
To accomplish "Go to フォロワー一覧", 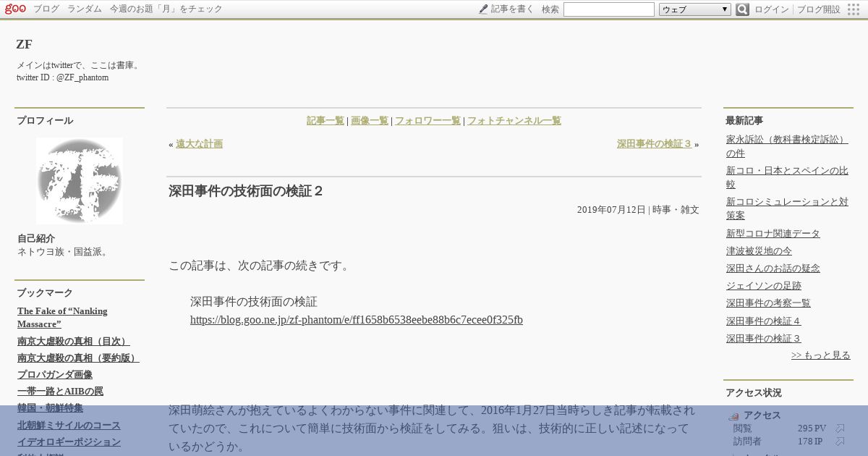I will click(x=427, y=121).
